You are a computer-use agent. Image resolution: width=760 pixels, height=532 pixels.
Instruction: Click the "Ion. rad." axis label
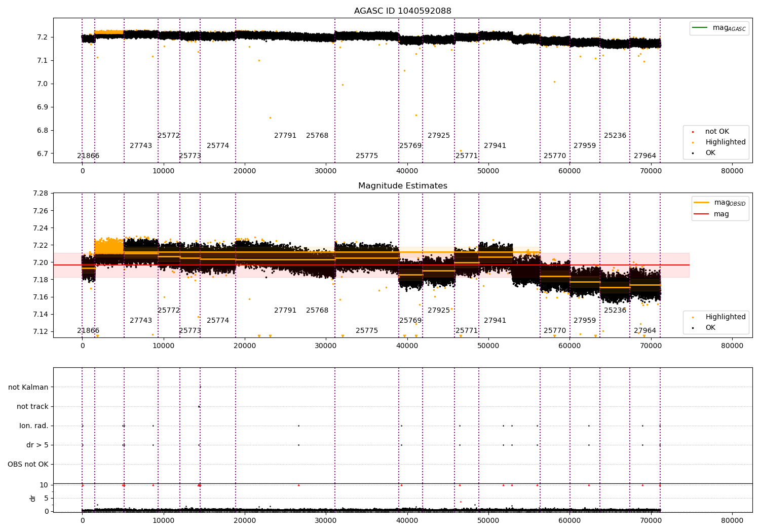coord(34,426)
